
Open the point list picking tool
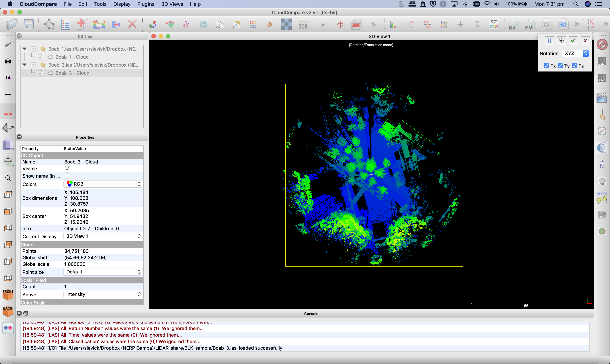click(66, 24)
